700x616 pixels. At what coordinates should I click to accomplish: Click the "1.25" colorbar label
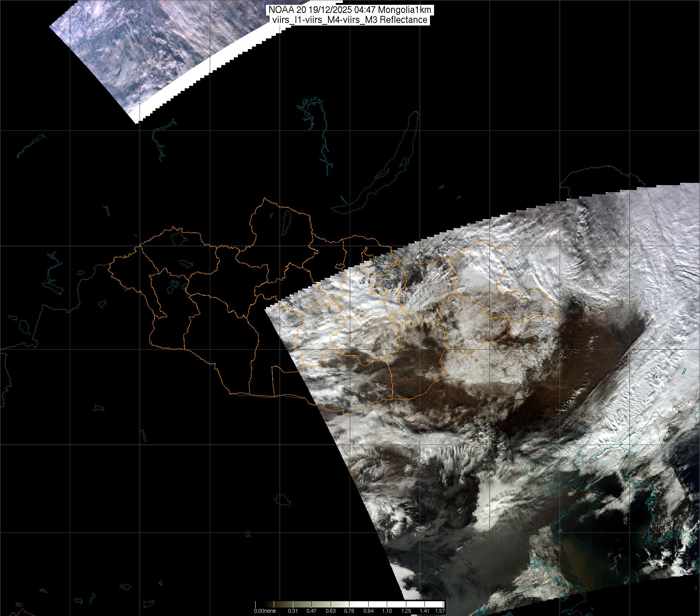tap(406, 611)
